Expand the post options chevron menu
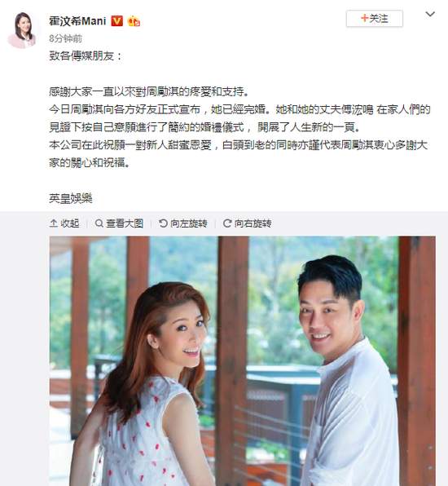The height and width of the screenshot is (486, 448). click(x=430, y=14)
